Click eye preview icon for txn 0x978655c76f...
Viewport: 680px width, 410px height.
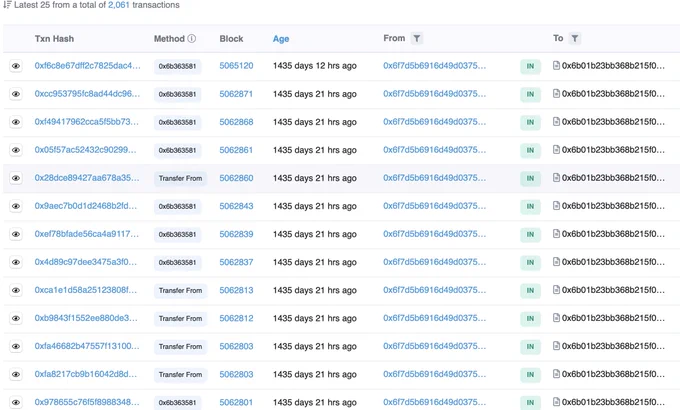coord(16,403)
